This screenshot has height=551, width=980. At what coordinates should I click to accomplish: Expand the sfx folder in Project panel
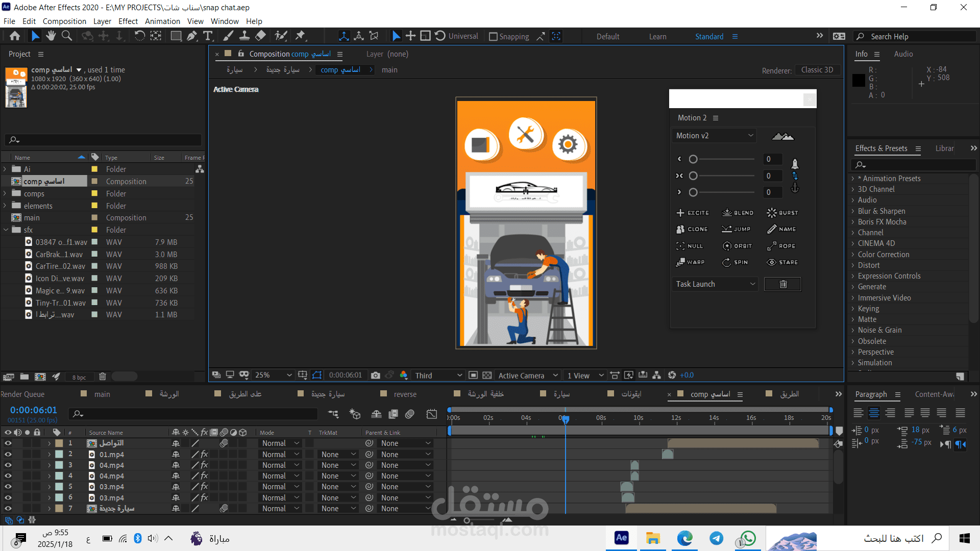point(6,230)
